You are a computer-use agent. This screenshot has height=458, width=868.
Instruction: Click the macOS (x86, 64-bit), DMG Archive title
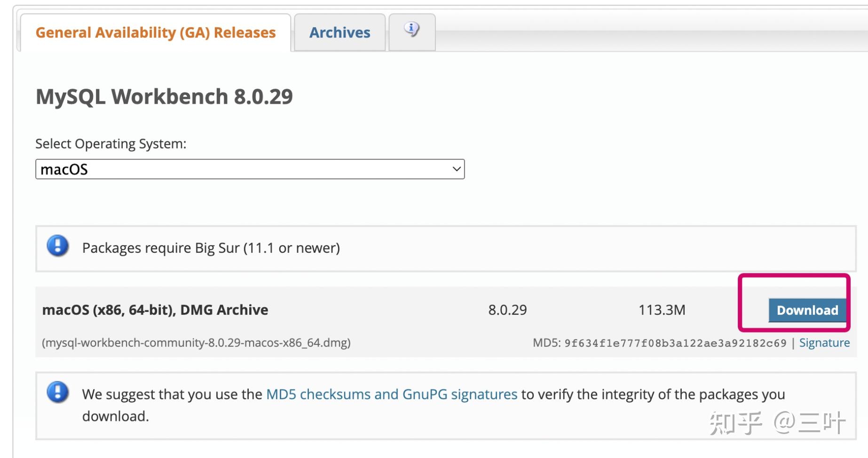[155, 310]
